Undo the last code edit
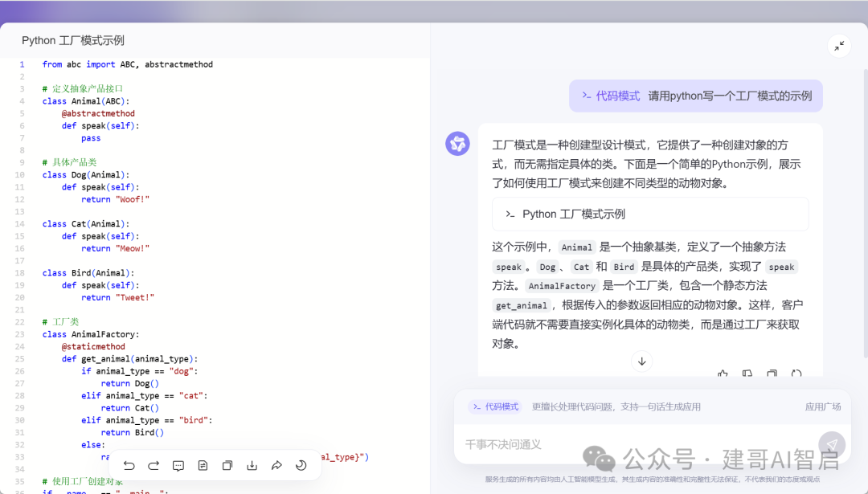Screen dimensions: 868x494 point(129,465)
